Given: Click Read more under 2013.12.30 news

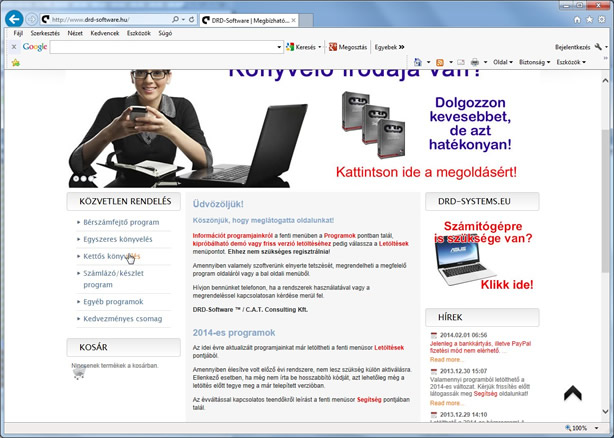Looking at the screenshot, I should [446, 403].
